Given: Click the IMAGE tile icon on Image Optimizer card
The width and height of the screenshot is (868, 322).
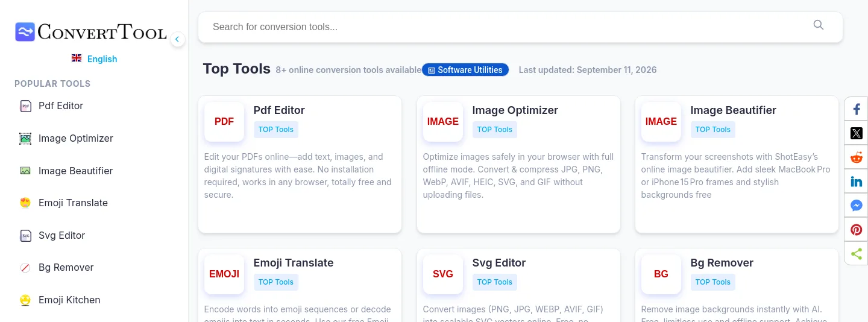Looking at the screenshot, I should [443, 122].
